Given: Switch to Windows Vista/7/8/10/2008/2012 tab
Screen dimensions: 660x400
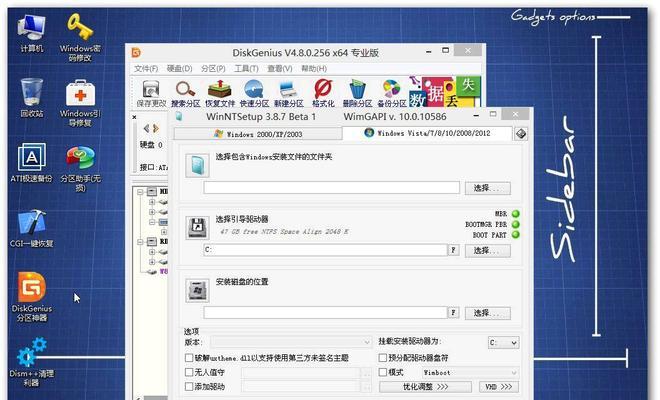Looking at the screenshot, I should coord(427,133).
